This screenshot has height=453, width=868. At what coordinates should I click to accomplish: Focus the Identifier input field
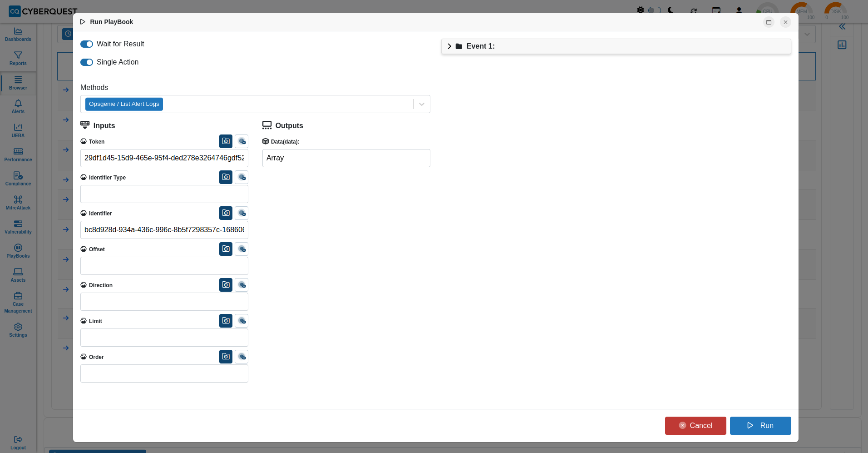tap(164, 230)
